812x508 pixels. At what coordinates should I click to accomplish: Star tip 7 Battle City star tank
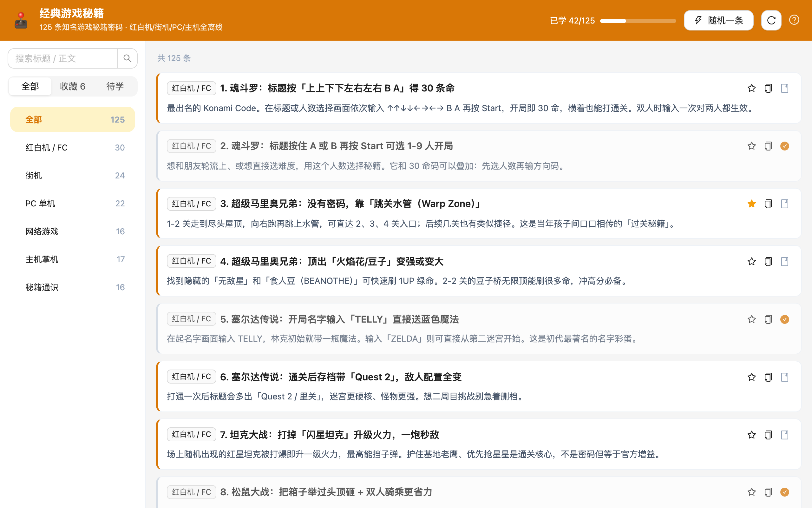[752, 435]
